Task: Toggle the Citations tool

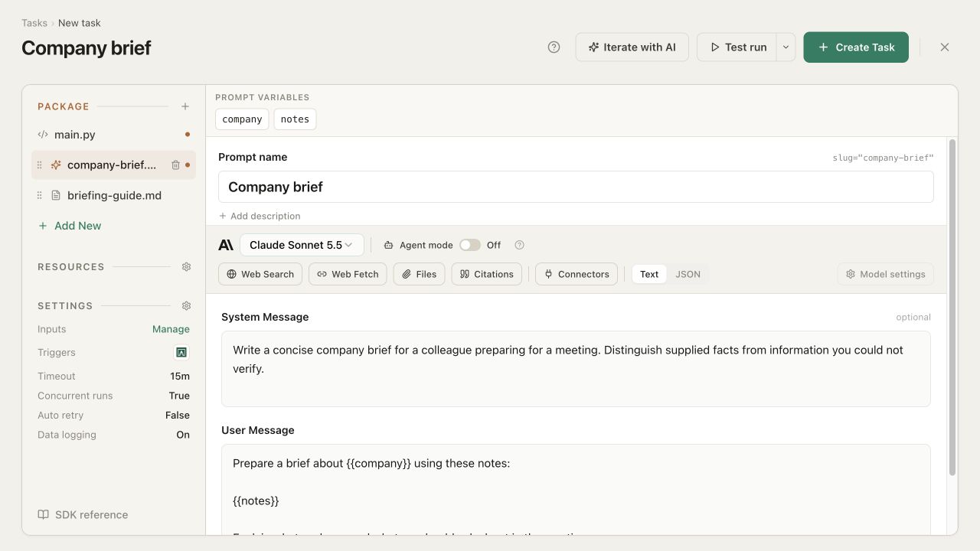Action: [487, 274]
